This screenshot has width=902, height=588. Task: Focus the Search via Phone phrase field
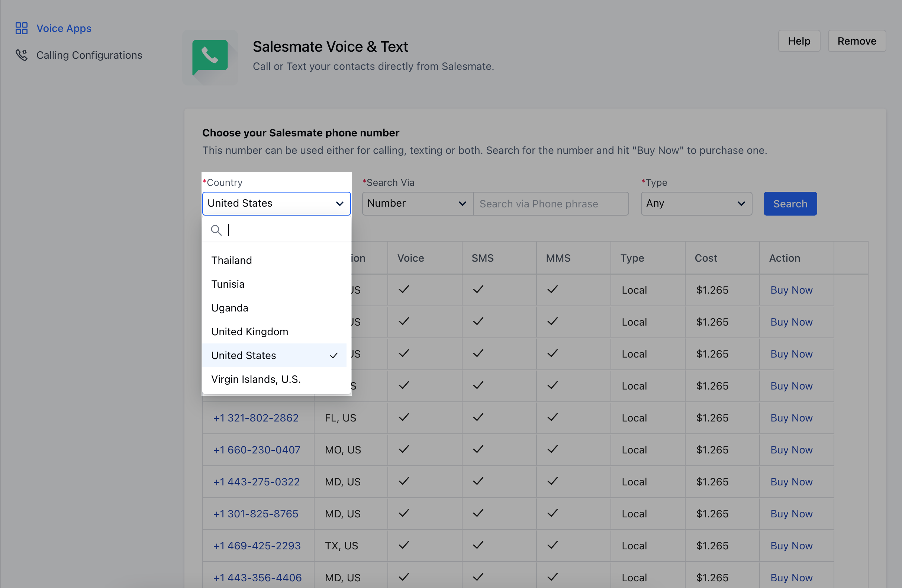tap(550, 204)
